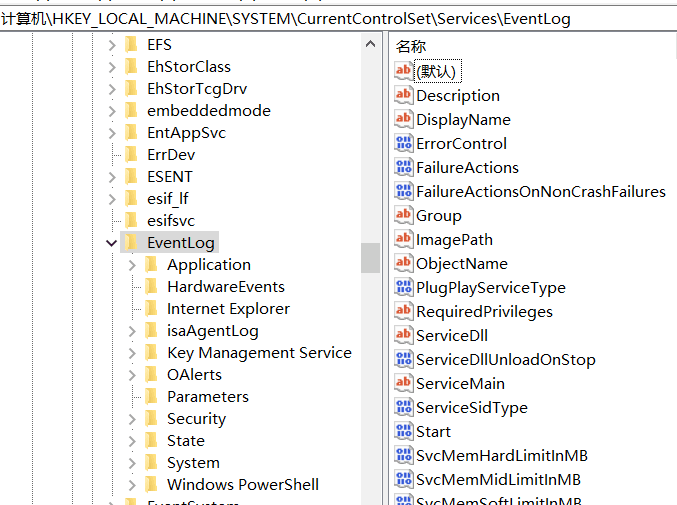Expand the isaAgentLog subkey
The height and width of the screenshot is (505, 677).
coord(132,331)
